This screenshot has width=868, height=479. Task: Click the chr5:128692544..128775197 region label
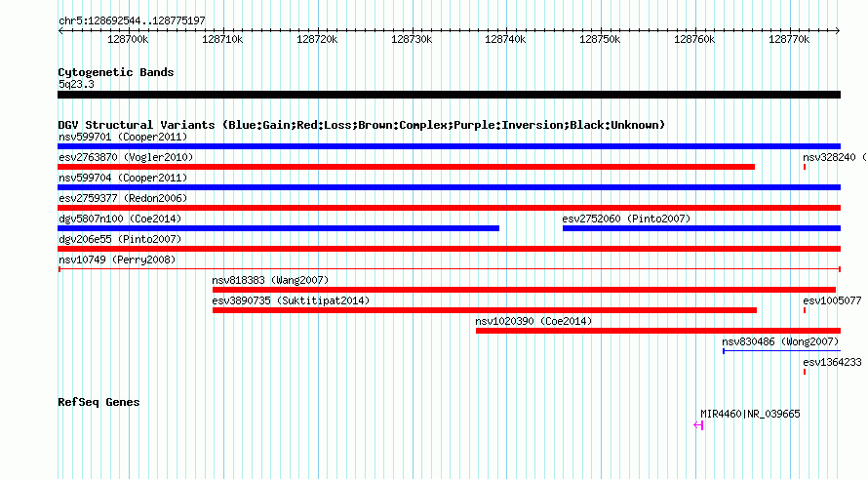point(132,20)
